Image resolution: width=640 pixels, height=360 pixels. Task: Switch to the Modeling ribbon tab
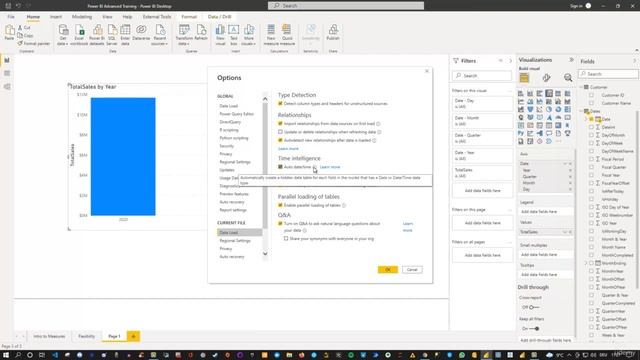(82, 17)
